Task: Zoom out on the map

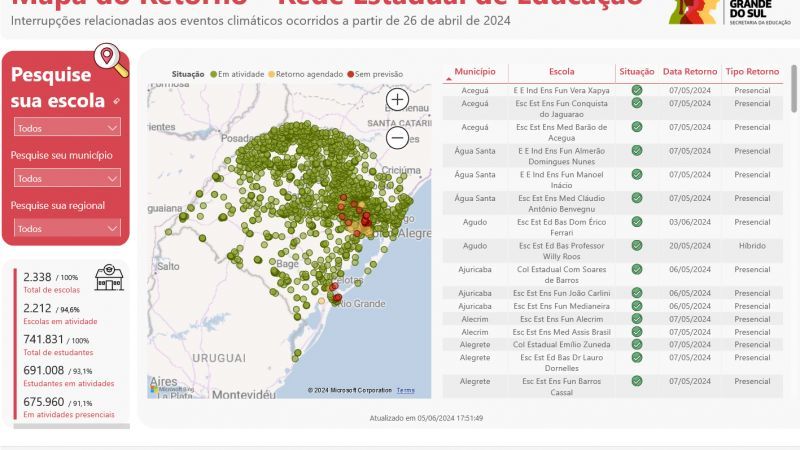Action: pos(397,138)
